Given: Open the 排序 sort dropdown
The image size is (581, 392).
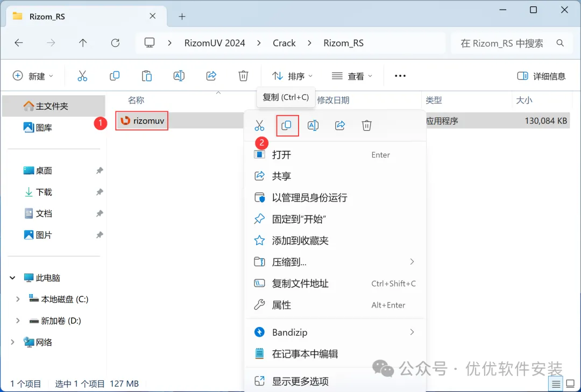Looking at the screenshot, I should point(292,76).
